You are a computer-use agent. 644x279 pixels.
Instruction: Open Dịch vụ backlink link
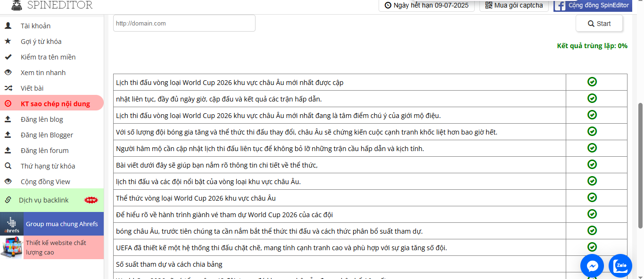tap(52, 200)
